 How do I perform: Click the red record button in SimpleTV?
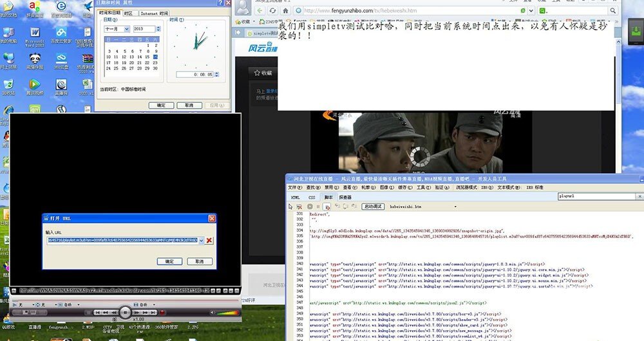click(162, 312)
